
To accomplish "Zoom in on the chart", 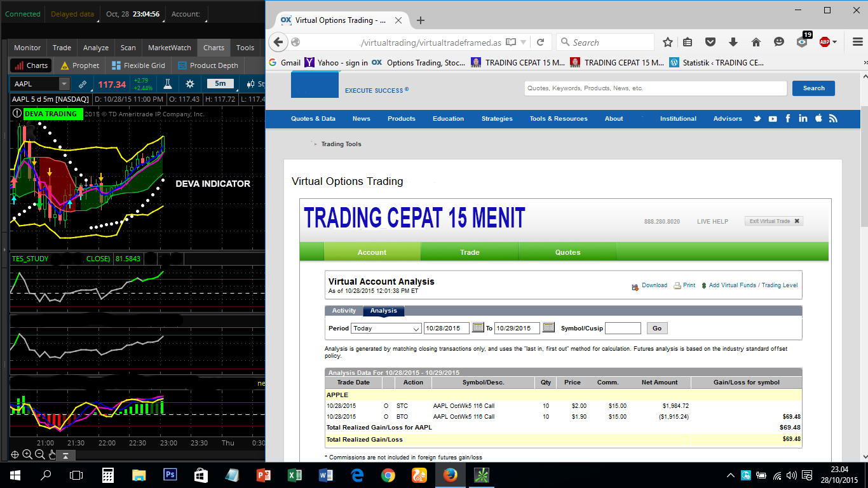I will pos(27,454).
